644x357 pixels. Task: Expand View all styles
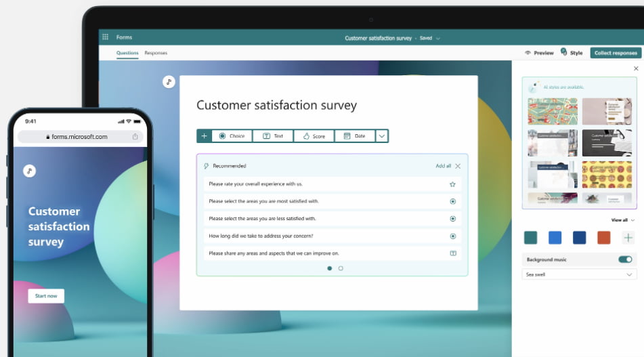coord(622,220)
